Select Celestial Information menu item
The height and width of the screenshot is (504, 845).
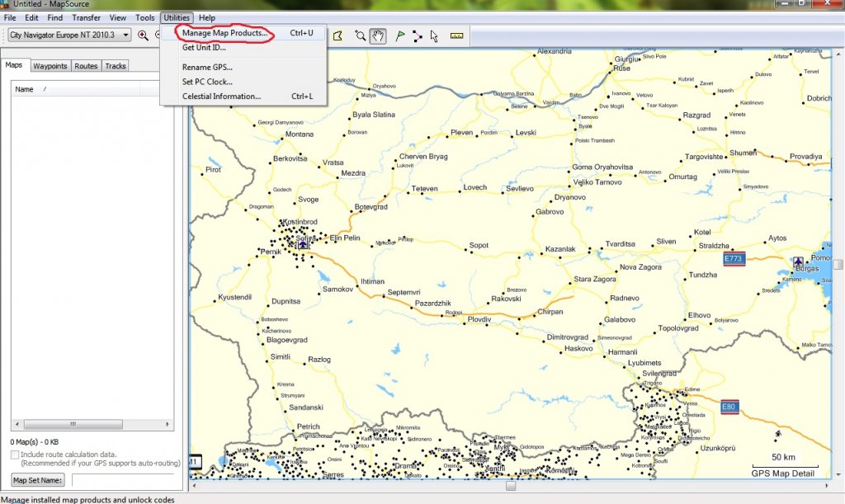tap(221, 97)
